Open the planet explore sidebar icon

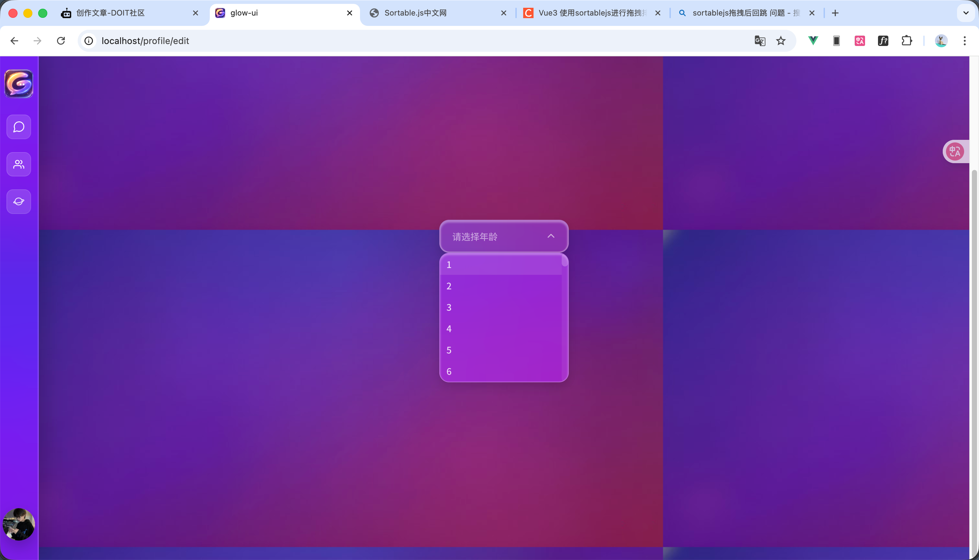(18, 202)
